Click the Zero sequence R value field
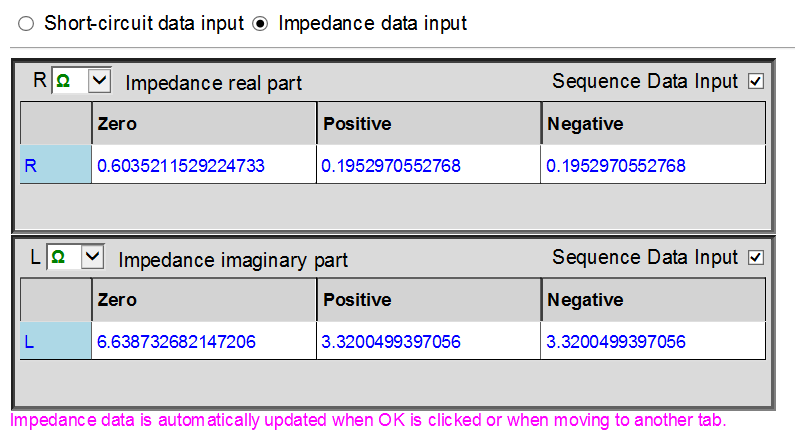 coord(203,165)
